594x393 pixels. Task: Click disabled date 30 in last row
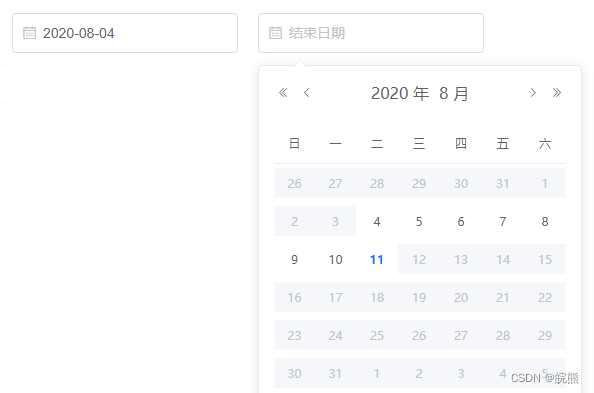pyautogui.click(x=294, y=373)
